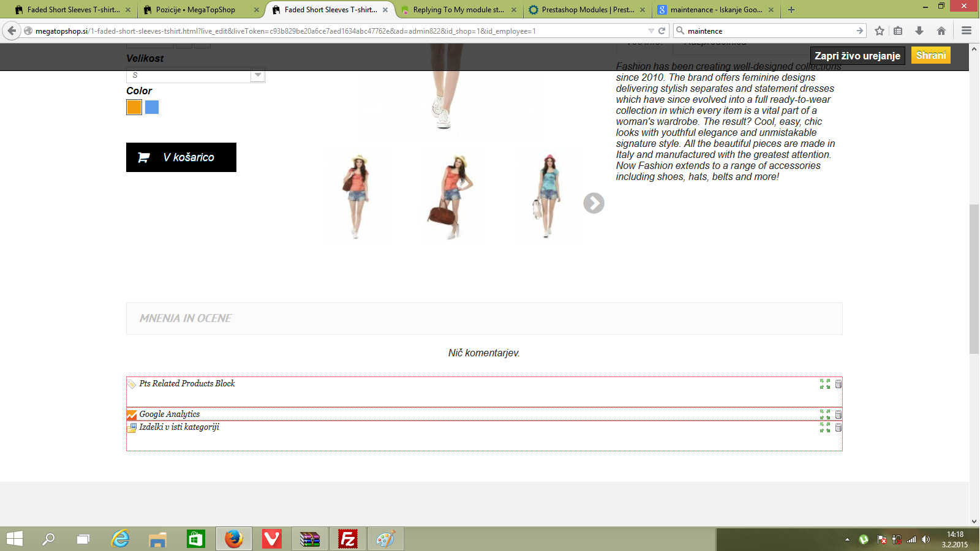
Task: Open Action Center flag tray icon
Action: pyautogui.click(x=882, y=539)
